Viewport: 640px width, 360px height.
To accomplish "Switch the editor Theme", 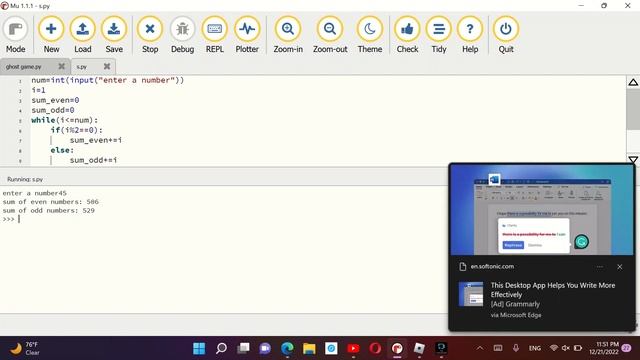I will pyautogui.click(x=370, y=35).
